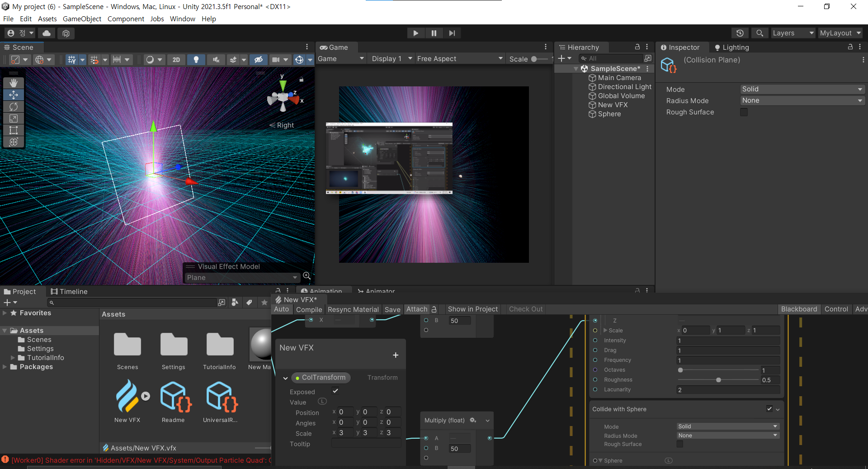This screenshot has height=469, width=868.
Task: Click the global search magnifier icon
Action: point(759,33)
